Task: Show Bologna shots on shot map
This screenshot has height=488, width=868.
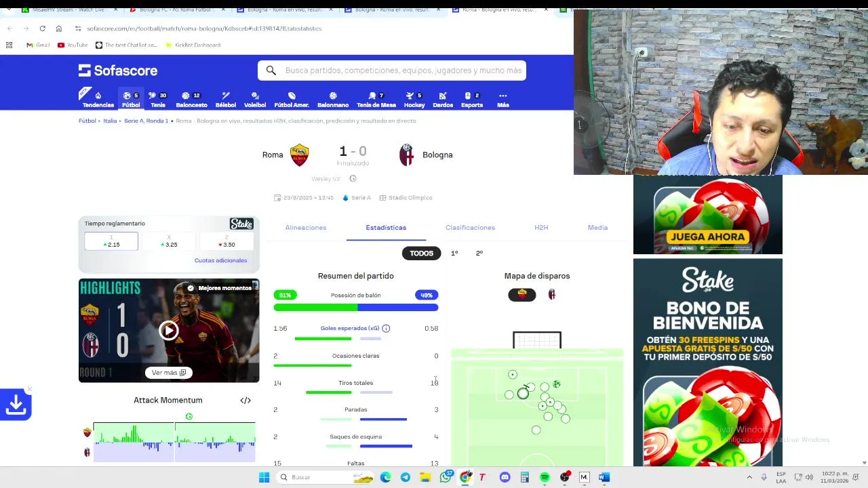Action: pos(552,295)
